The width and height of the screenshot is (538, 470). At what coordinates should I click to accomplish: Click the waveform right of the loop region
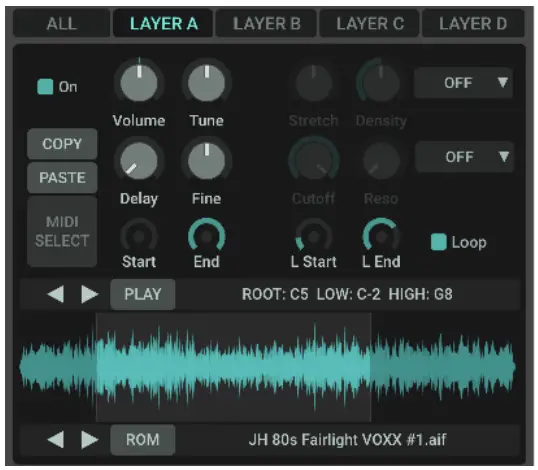tap(443, 367)
